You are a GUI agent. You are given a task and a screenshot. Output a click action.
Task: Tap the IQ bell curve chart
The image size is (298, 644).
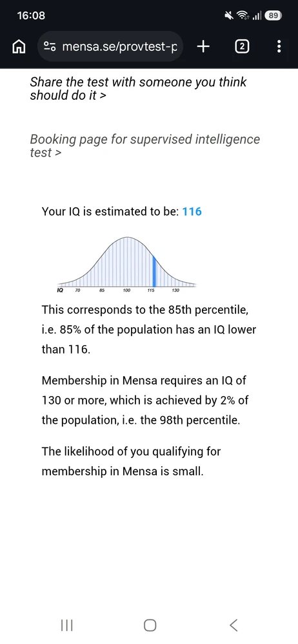(127, 264)
